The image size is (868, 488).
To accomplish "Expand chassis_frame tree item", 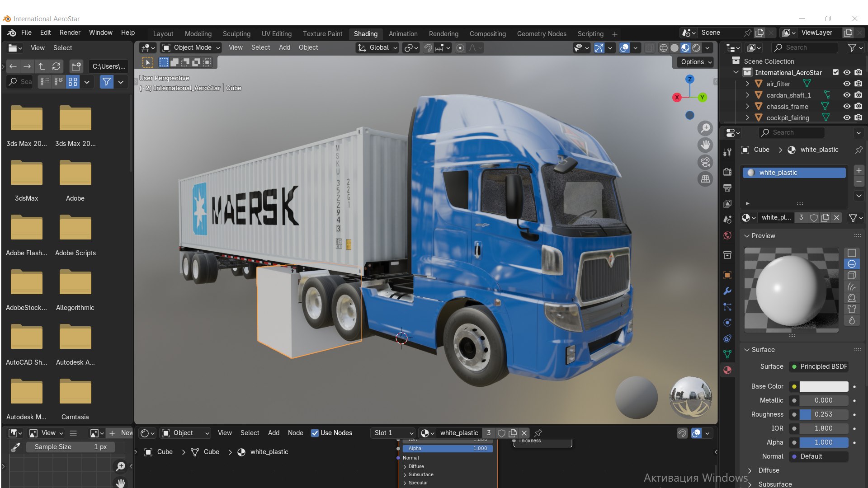I will (747, 106).
